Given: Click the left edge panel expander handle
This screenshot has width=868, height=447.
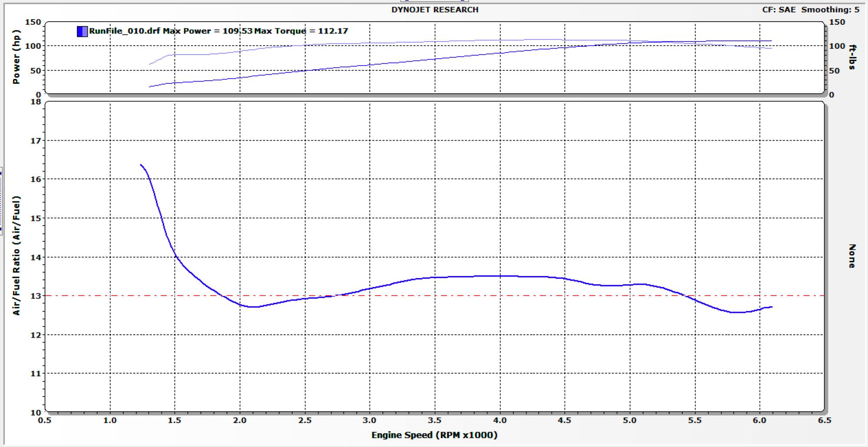Looking at the screenshot, I should tap(1, 200).
